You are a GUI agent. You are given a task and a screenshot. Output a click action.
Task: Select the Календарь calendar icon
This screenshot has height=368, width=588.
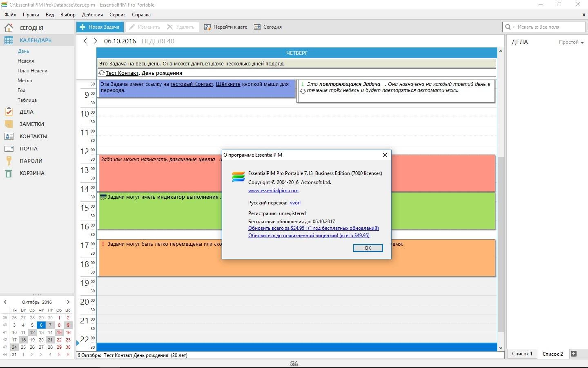coord(9,40)
